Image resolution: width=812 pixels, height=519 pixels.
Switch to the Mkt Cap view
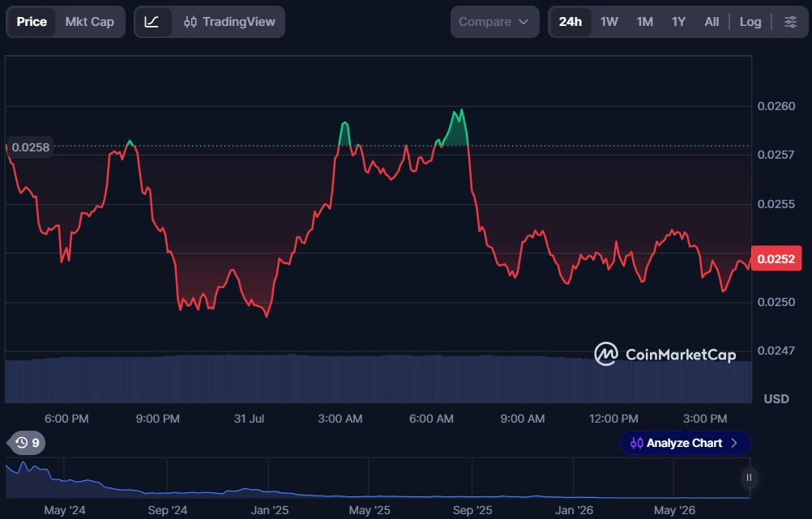90,22
